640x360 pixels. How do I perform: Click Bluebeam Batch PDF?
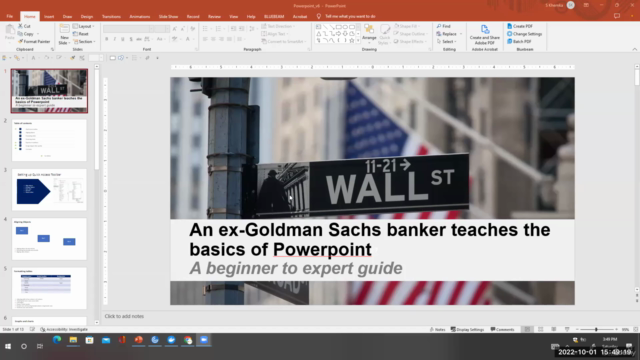tap(519, 42)
